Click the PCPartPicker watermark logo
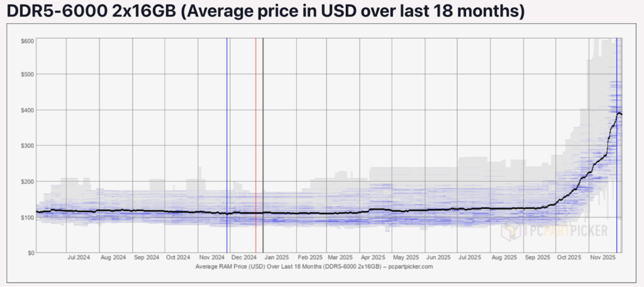 [555, 232]
